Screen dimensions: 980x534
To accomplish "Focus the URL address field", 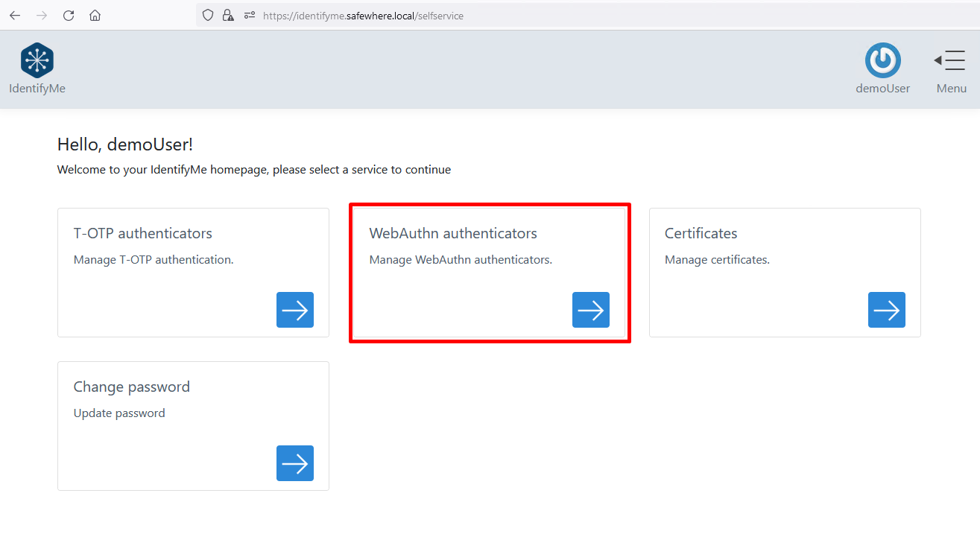I will 522,16.
